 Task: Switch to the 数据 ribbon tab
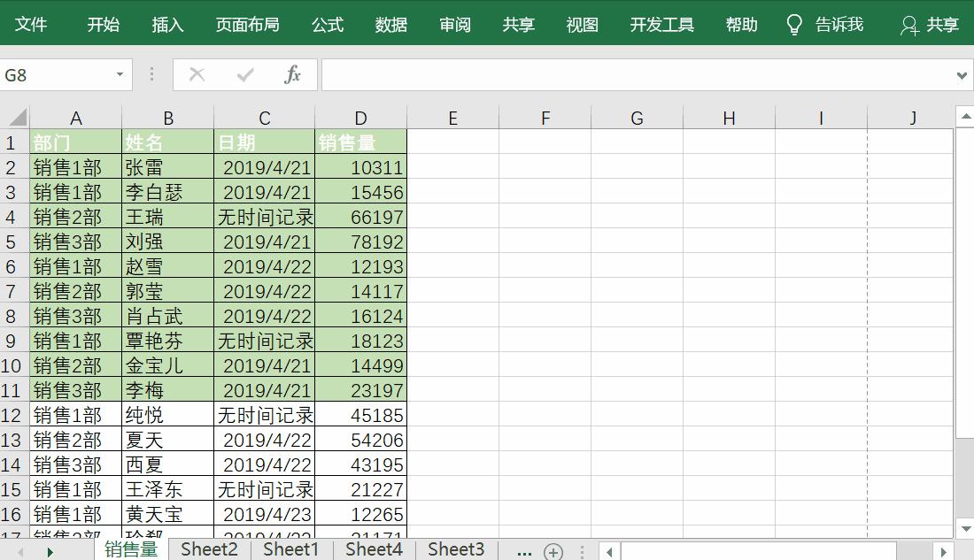coord(390,24)
